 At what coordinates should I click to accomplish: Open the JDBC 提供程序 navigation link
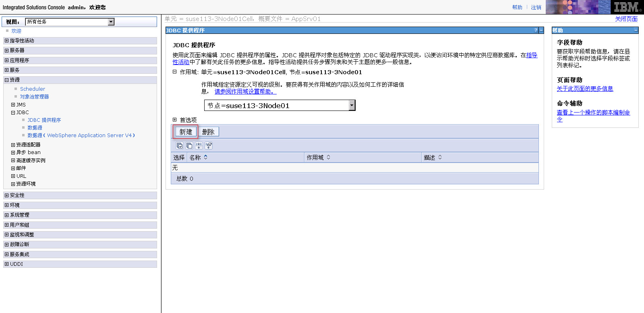coord(44,120)
